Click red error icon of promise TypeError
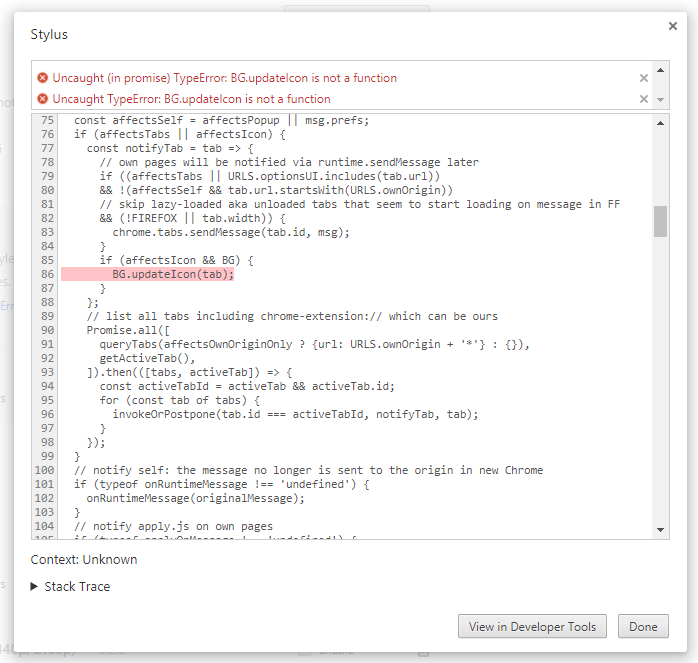 pyautogui.click(x=42, y=78)
